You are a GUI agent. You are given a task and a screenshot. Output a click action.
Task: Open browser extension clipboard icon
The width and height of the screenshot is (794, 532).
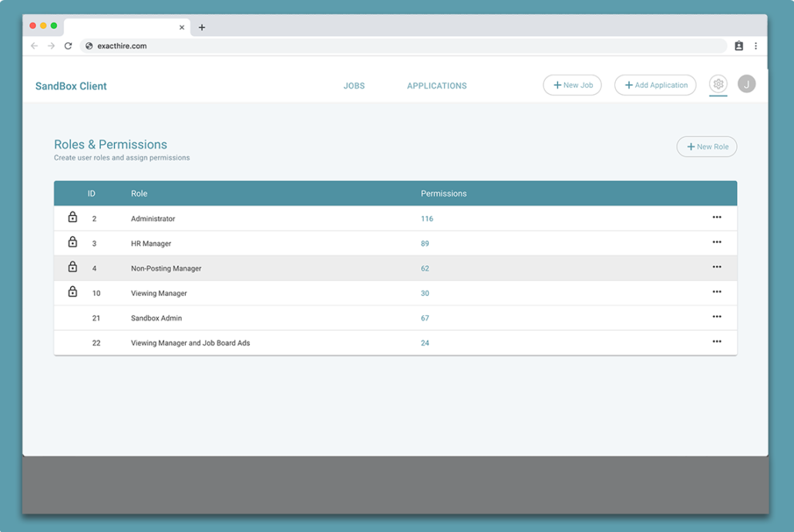coord(738,46)
